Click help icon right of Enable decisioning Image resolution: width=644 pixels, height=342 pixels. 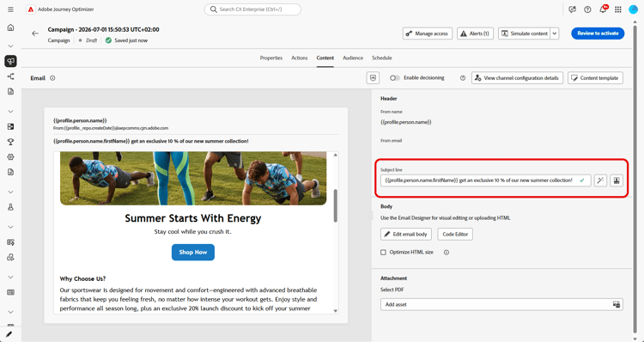click(463, 78)
